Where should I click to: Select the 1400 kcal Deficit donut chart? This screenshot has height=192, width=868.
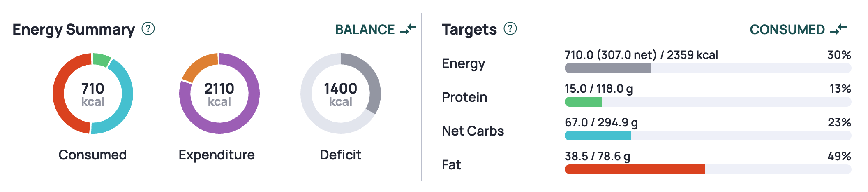pyautogui.click(x=341, y=94)
